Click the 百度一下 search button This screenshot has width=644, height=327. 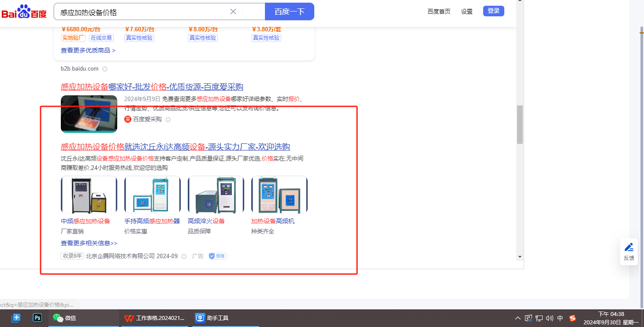click(x=290, y=11)
